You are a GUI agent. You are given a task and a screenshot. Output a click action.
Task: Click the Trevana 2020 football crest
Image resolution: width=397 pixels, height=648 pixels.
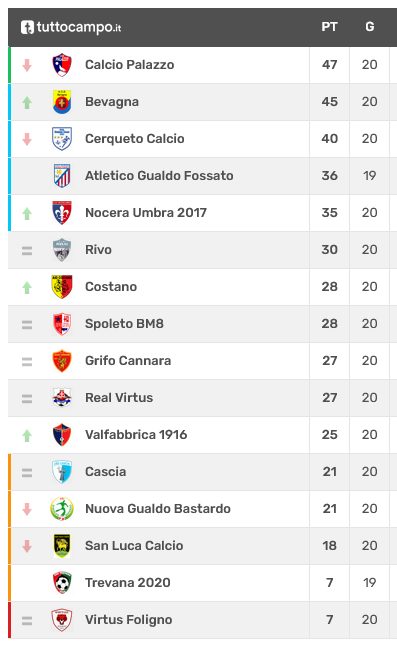tap(62, 583)
